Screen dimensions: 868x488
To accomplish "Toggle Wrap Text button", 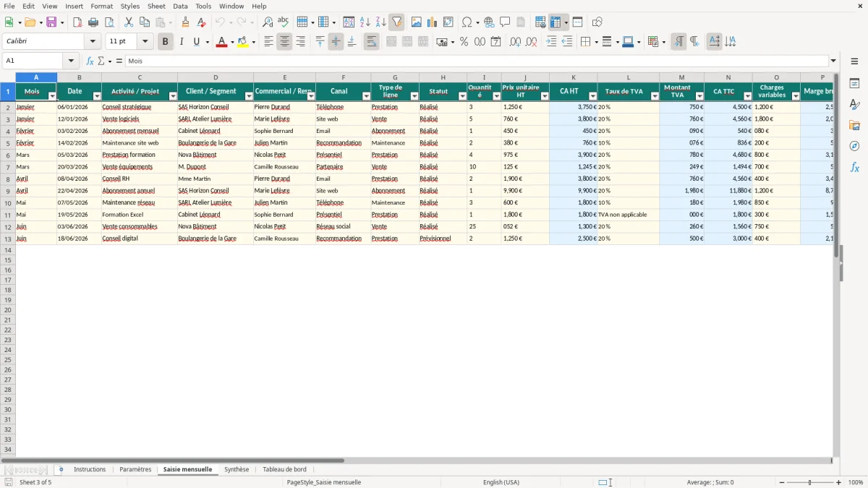I will [x=371, y=42].
